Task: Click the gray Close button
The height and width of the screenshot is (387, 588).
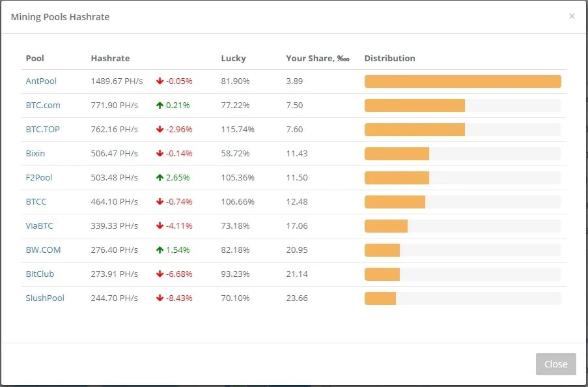Action: click(555, 364)
